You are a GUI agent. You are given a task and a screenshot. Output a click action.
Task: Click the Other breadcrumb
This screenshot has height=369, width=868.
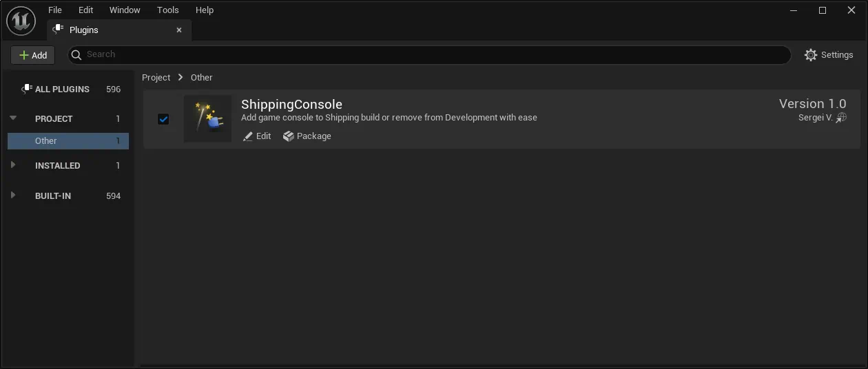click(x=201, y=77)
